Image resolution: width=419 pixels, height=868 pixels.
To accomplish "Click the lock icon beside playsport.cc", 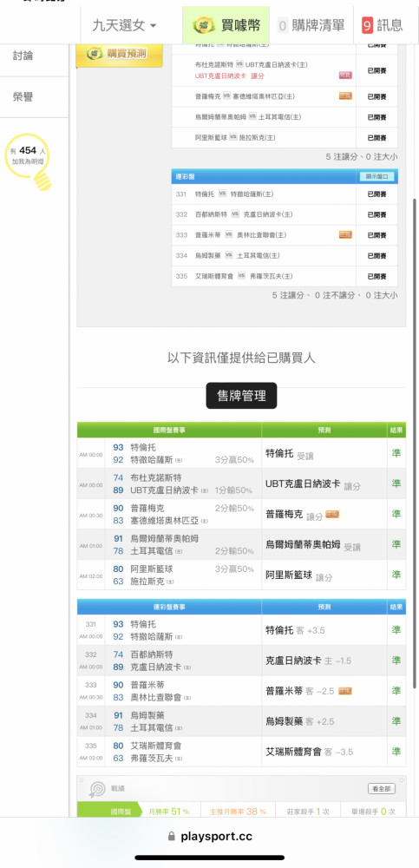I will click(x=171, y=836).
